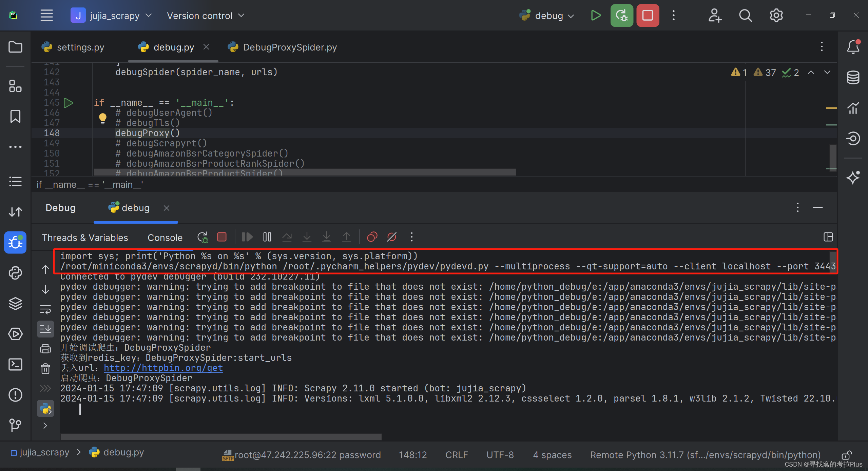Open the Debug tool window bug icon
This screenshot has width=868, height=471.
pos(15,242)
